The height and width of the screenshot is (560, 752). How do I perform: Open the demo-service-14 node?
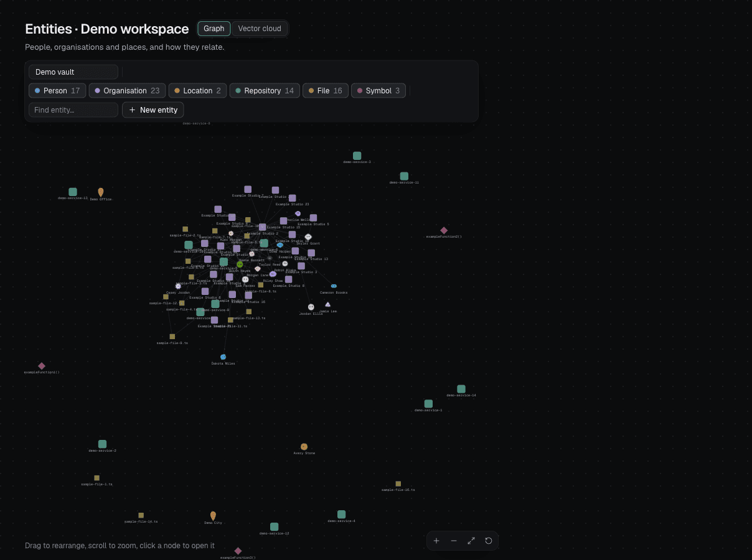click(x=461, y=389)
